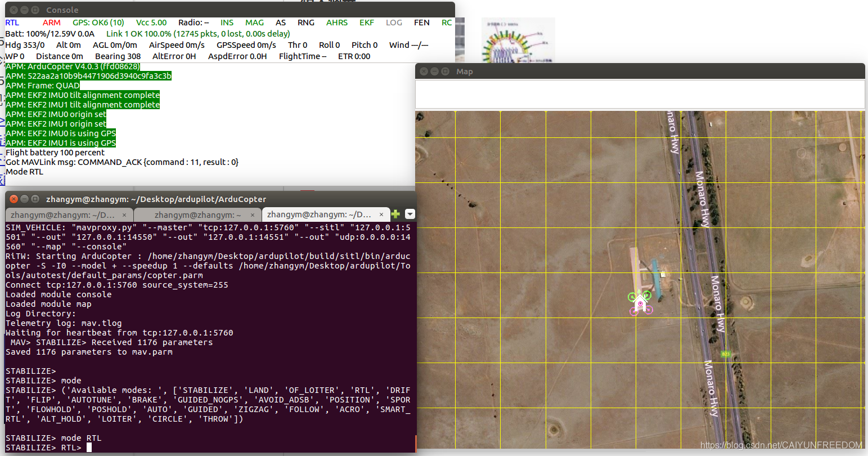
Task: Click the green RC status indicator
Action: [x=447, y=23]
